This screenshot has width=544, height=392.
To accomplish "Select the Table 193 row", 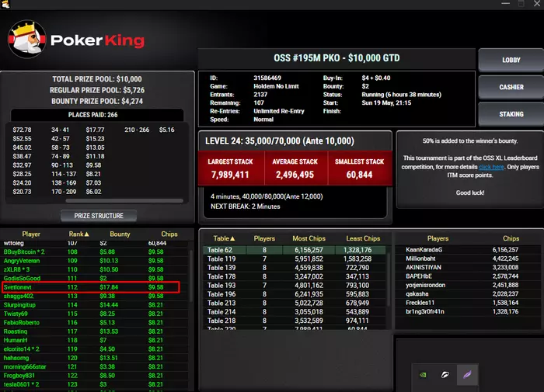I will [295, 285].
